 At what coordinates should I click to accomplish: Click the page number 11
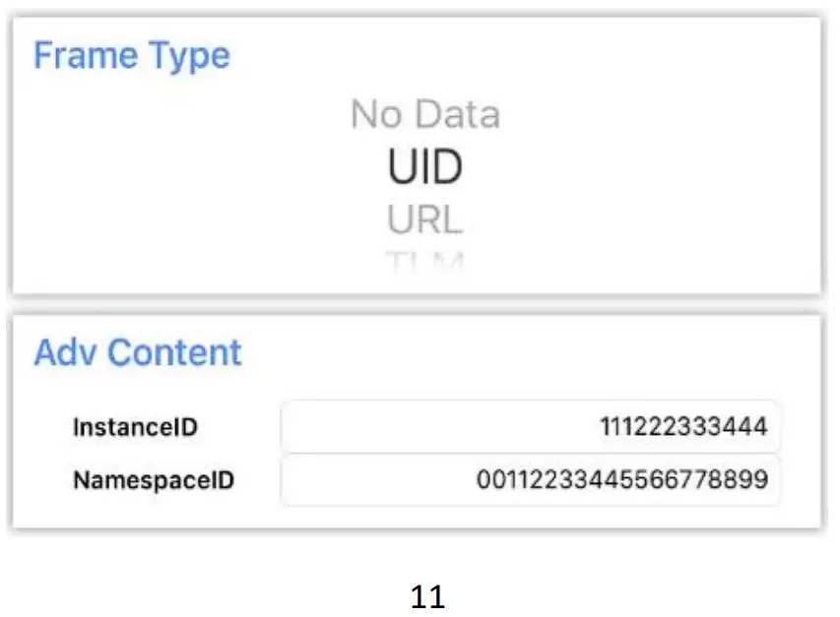point(427,596)
